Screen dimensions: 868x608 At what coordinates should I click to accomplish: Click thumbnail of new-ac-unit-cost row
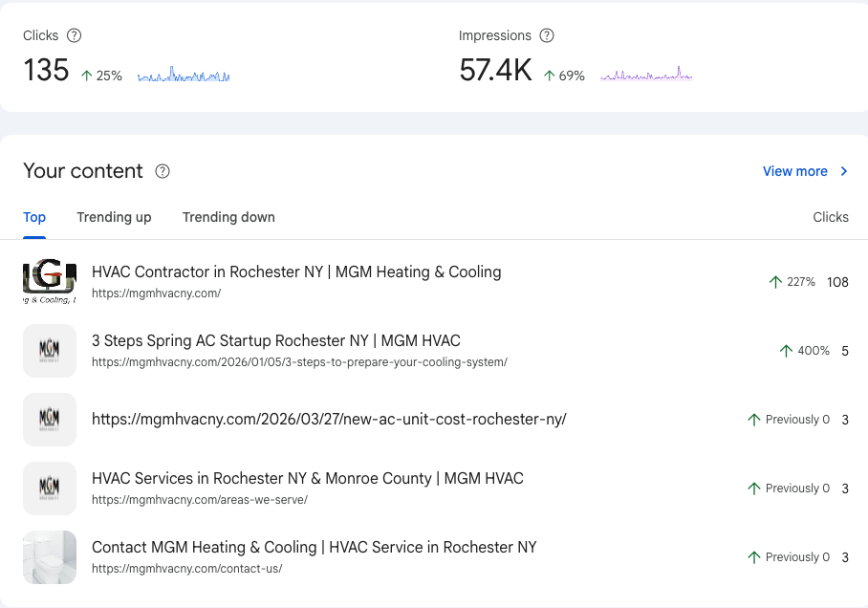click(50, 419)
